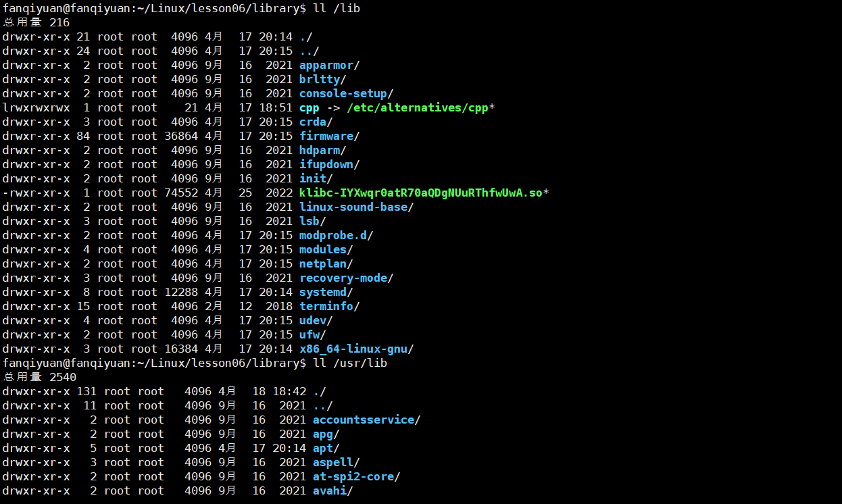842x504 pixels.
Task: Select the firmware directory entry
Action: pyautogui.click(x=326, y=136)
